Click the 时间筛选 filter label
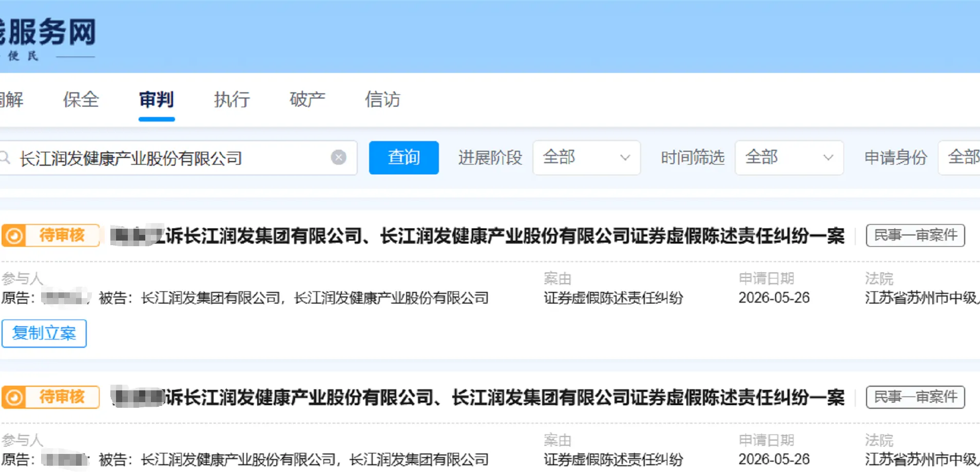This screenshot has width=980, height=476. click(693, 157)
